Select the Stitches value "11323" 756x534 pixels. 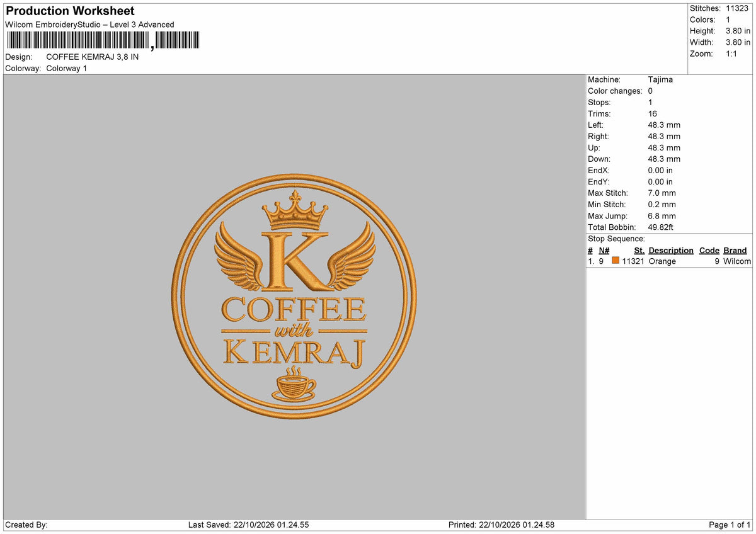coord(738,8)
